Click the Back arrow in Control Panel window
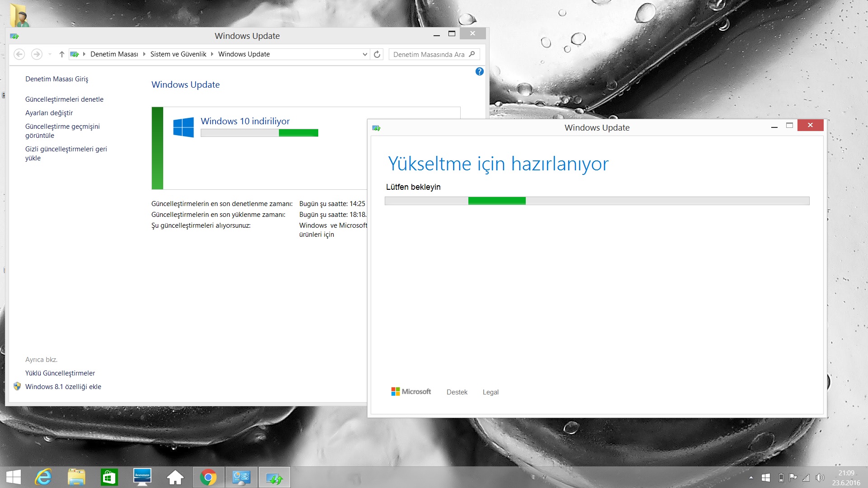 [19, 54]
